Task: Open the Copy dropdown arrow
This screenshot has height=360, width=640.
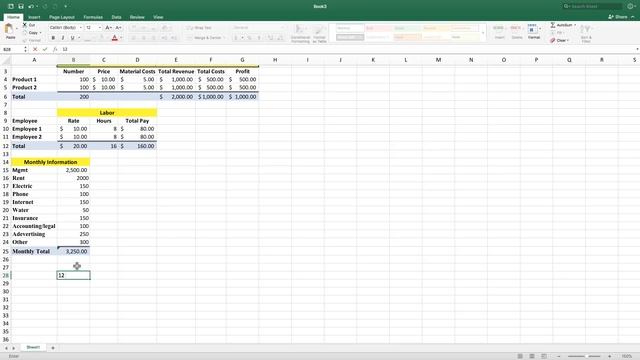Action: (x=40, y=33)
